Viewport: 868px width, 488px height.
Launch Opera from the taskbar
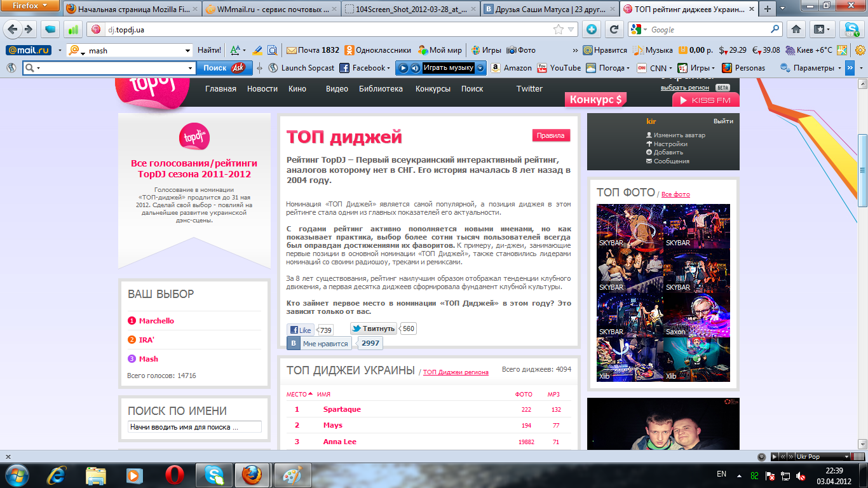point(175,475)
